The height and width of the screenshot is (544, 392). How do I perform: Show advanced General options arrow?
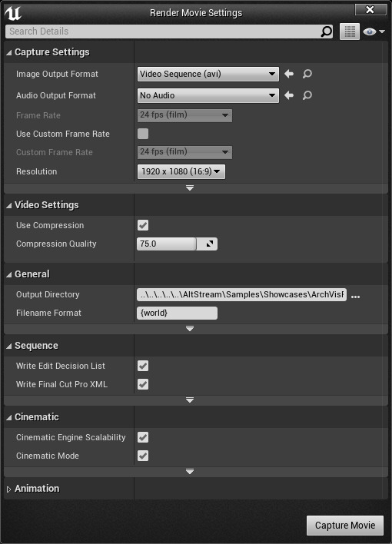click(x=190, y=329)
